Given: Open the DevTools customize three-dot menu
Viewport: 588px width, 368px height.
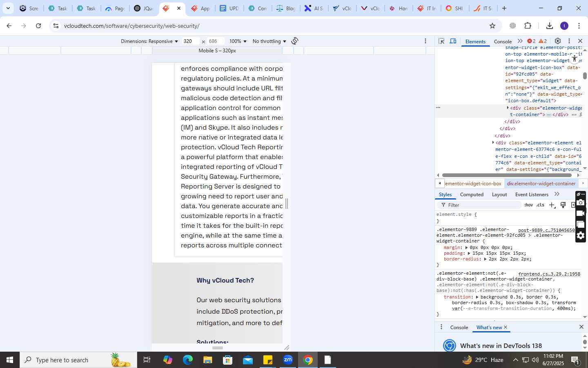Looking at the screenshot, I should point(569,41).
